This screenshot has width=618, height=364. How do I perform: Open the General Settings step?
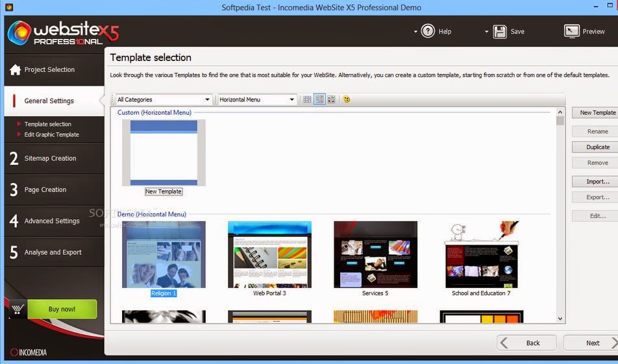[55, 101]
